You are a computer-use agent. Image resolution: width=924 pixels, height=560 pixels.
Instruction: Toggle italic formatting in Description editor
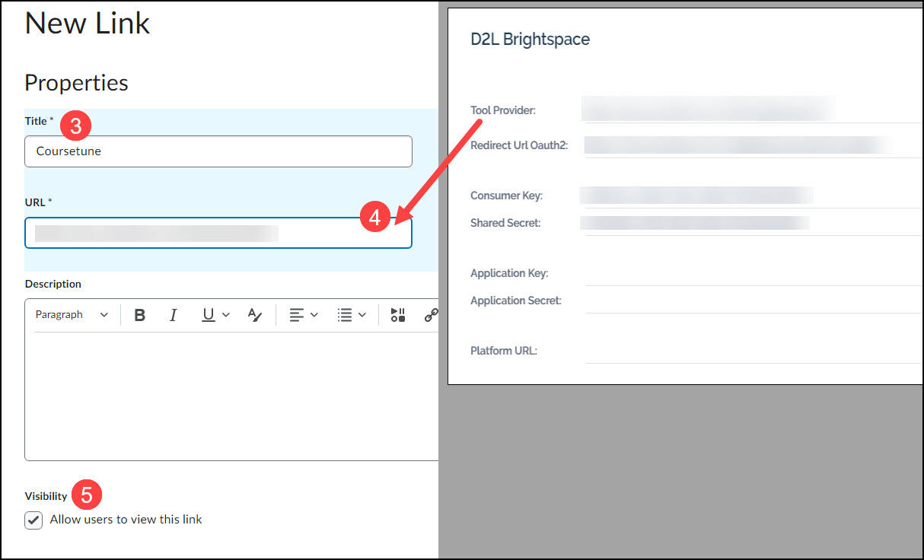click(x=174, y=315)
